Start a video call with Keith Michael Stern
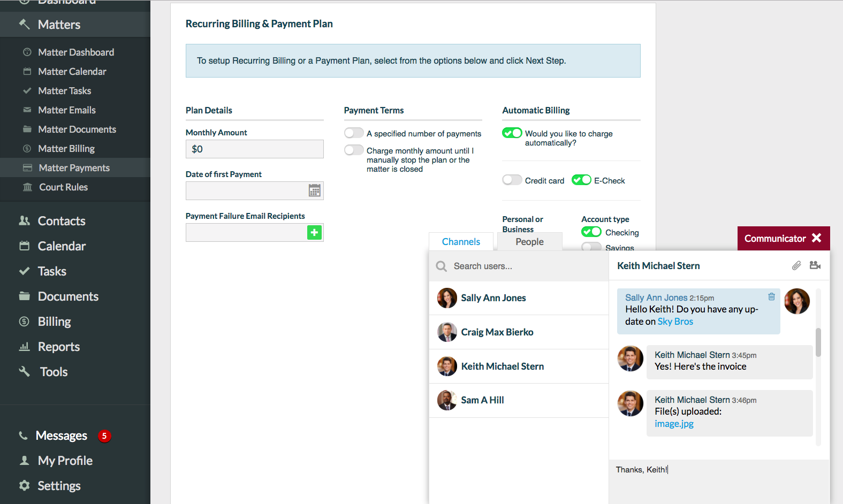 (x=815, y=265)
